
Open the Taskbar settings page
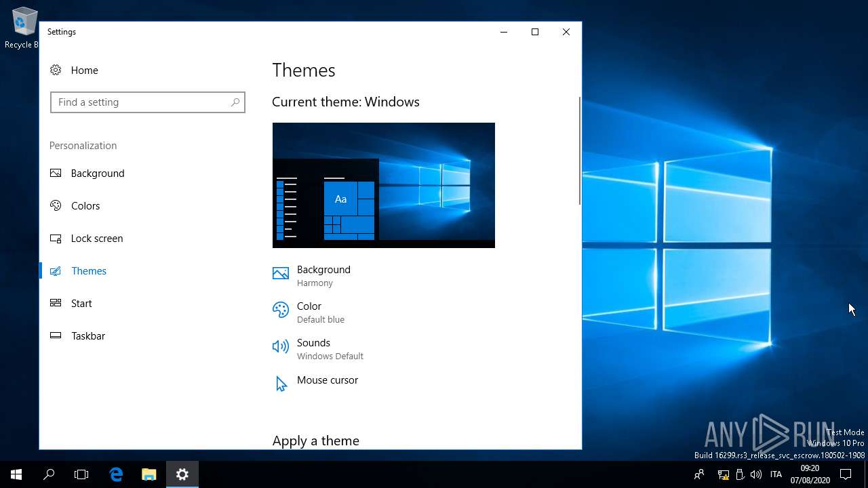(x=147, y=335)
